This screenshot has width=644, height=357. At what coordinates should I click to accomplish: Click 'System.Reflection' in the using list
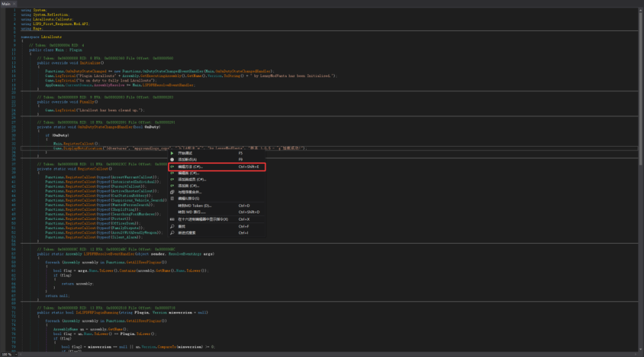[x=51, y=15]
